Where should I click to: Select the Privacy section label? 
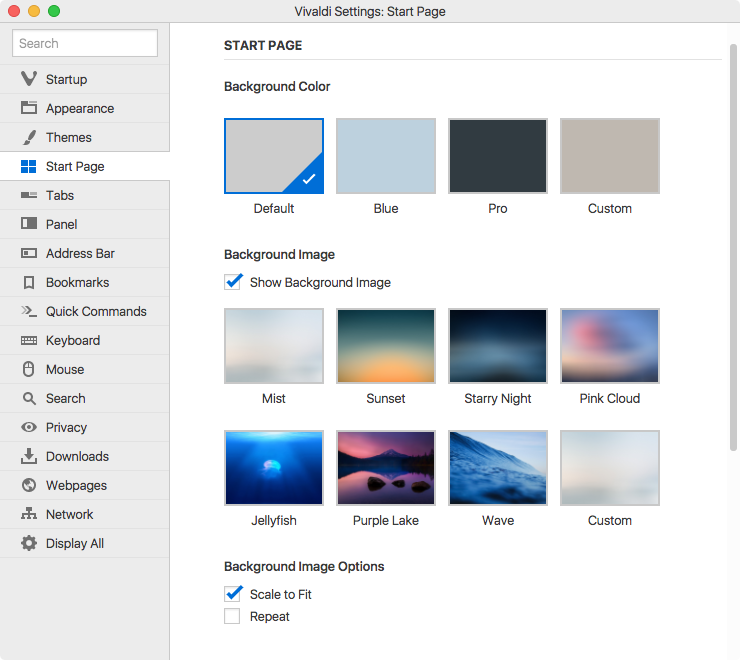[66, 428]
